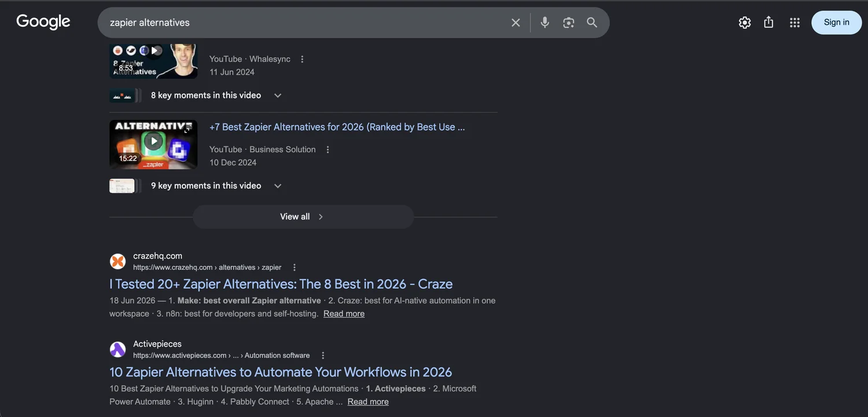Screen dimensions: 868x417
Task: Click the '10 Dec 2024' video date
Action: pos(233,163)
